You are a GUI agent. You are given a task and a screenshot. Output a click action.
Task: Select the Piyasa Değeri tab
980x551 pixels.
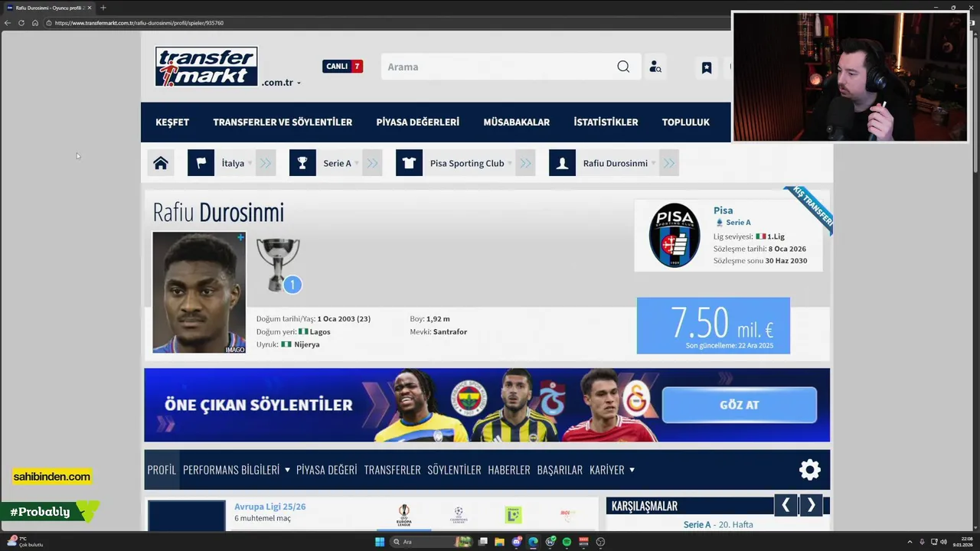tap(327, 470)
